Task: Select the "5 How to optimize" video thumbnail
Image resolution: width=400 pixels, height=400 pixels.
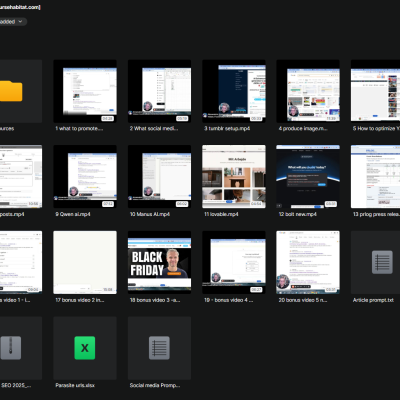Action: coord(375,91)
